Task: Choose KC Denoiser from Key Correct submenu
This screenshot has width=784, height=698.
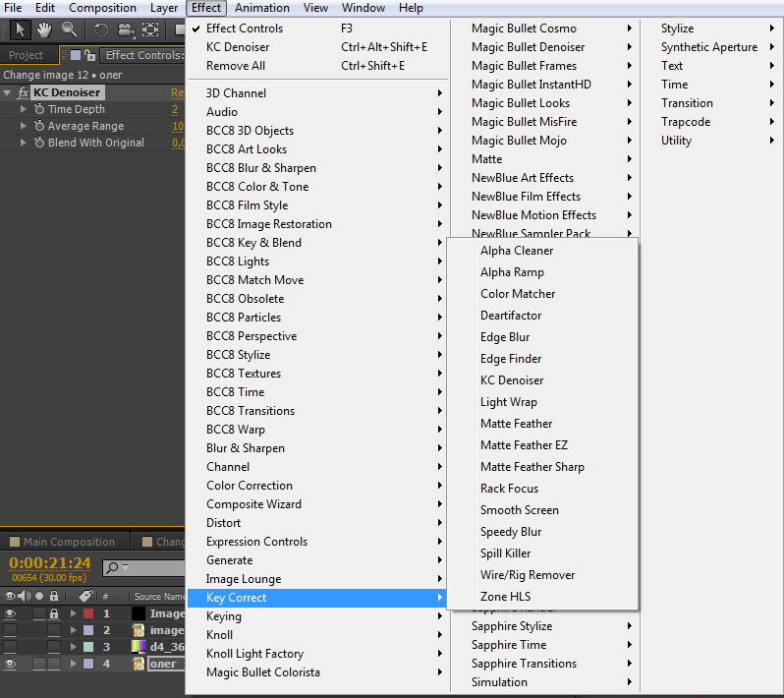Action: click(x=512, y=380)
